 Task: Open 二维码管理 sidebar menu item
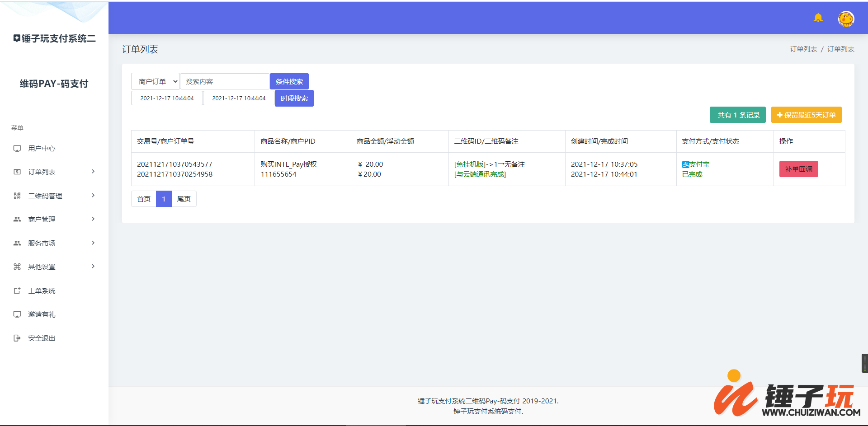(45, 196)
